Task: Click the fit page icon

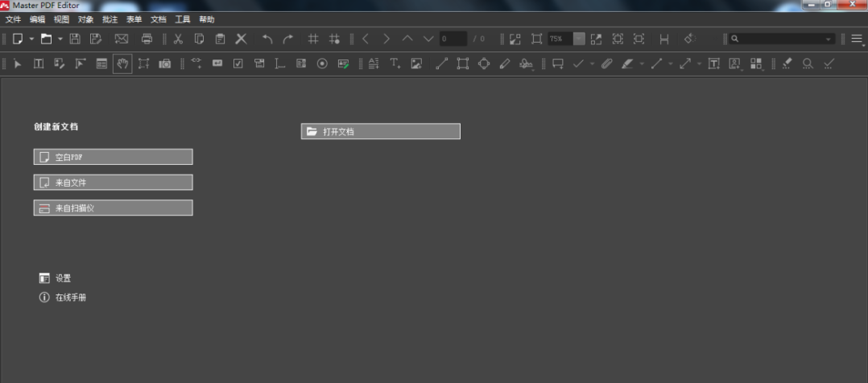Action: tap(536, 39)
